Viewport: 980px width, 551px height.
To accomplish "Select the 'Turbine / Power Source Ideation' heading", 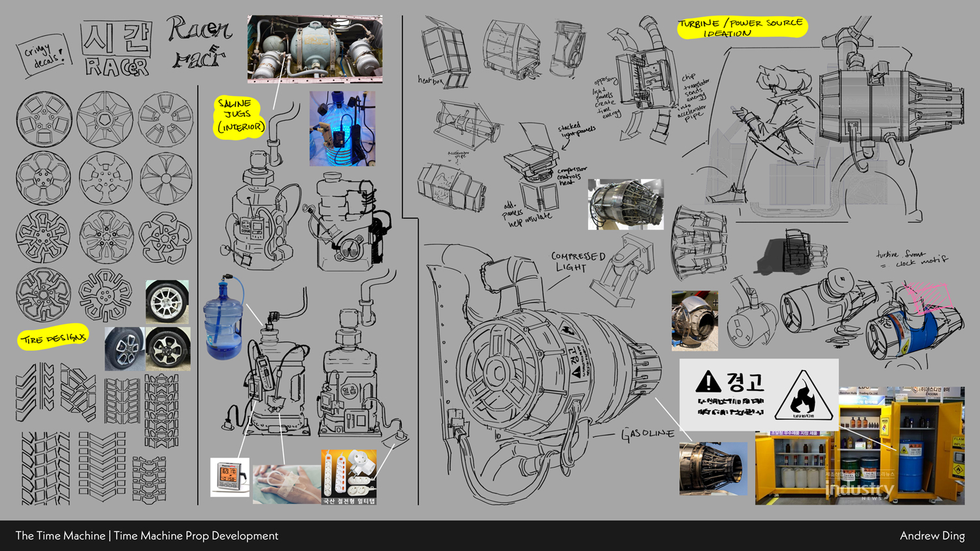I will tap(742, 27).
